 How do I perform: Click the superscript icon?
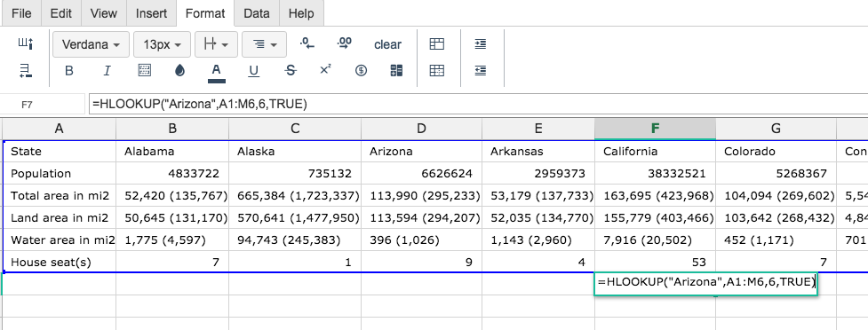325,70
